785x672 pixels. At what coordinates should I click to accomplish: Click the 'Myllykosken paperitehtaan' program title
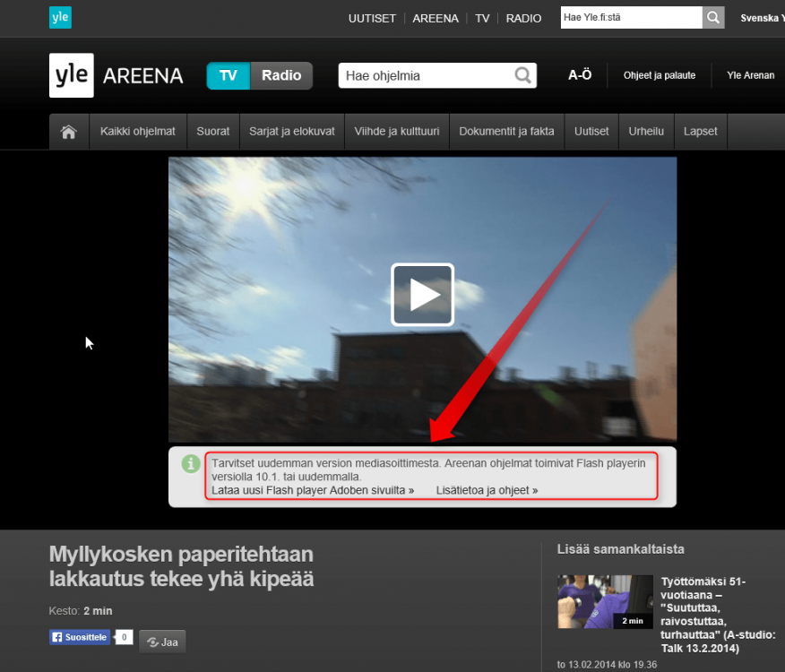pyautogui.click(x=181, y=567)
